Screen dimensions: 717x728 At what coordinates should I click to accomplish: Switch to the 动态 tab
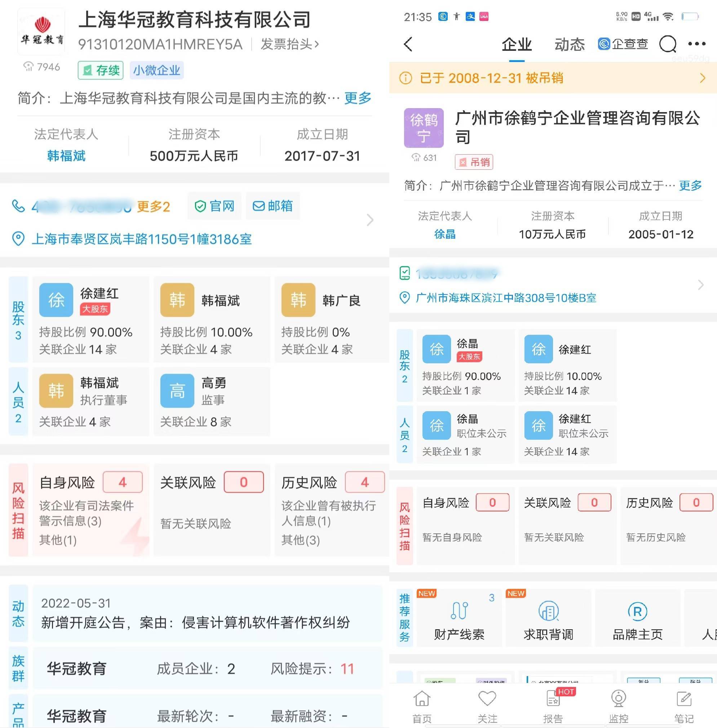[570, 44]
